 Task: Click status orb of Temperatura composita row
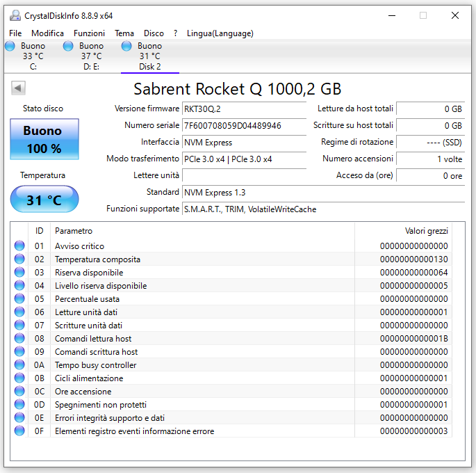click(x=19, y=259)
